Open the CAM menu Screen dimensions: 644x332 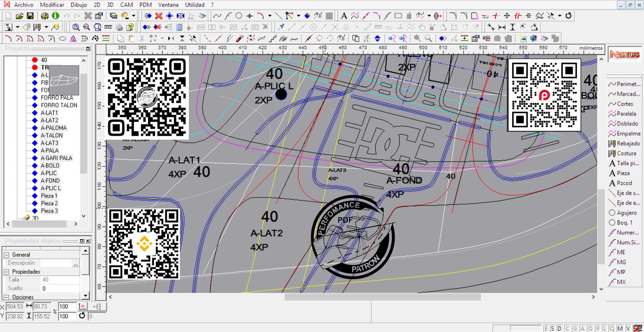click(x=126, y=5)
